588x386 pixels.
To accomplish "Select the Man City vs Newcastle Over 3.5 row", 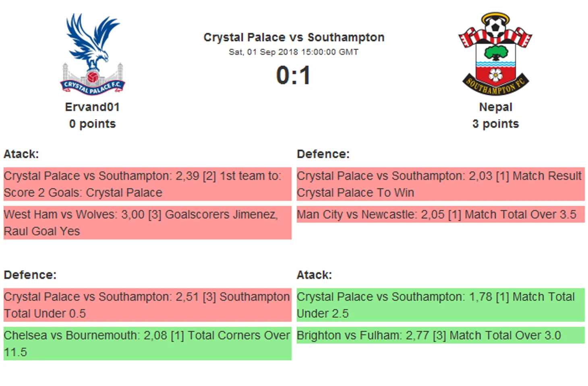I will click(x=441, y=214).
